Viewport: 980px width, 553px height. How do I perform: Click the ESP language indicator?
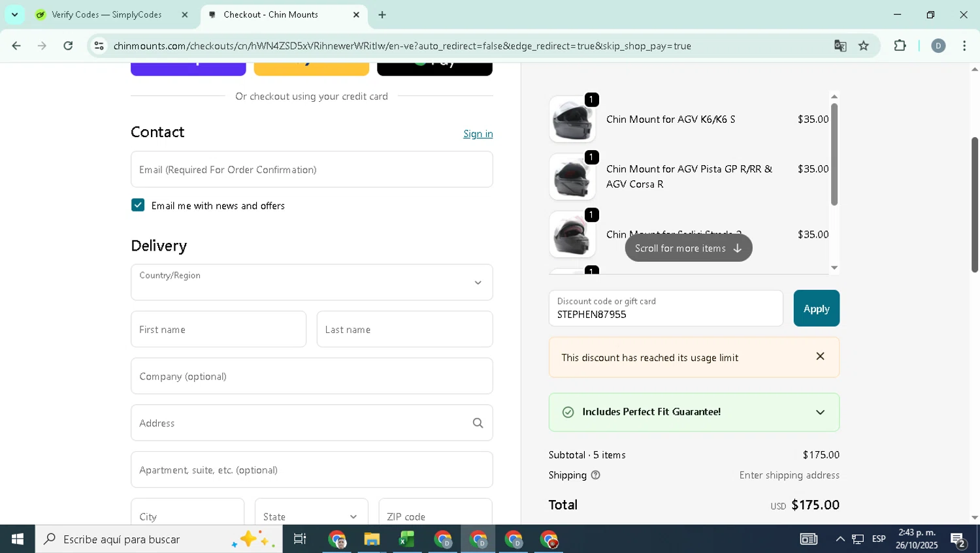[x=879, y=539]
